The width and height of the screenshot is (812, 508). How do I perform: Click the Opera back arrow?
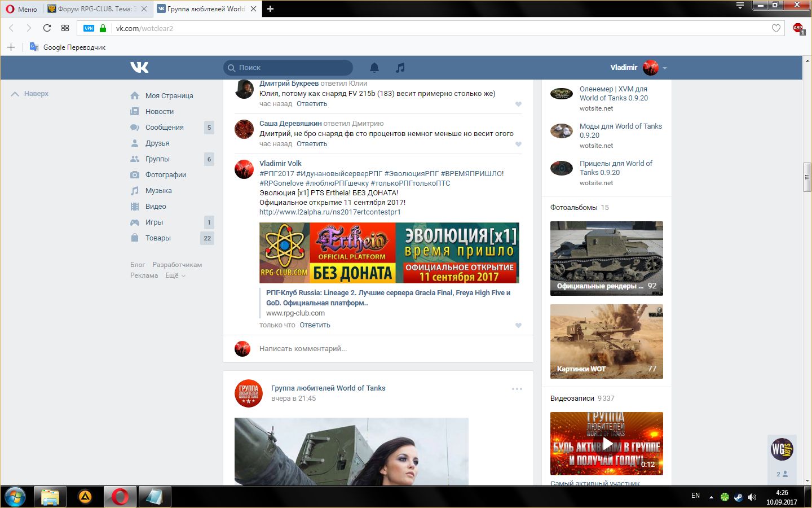click(11, 28)
